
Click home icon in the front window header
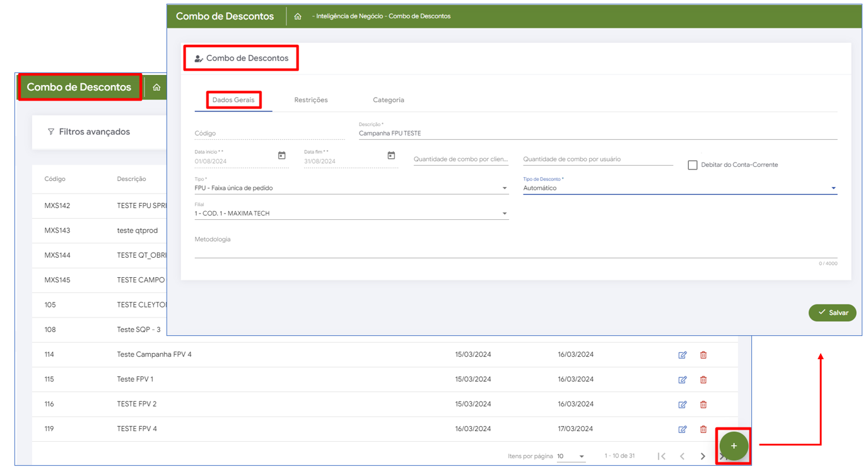[x=298, y=16]
